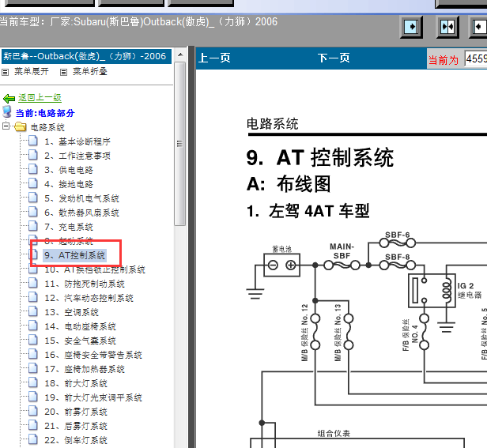Click page icon beside 11、防抱死制动系统
487x448 pixels.
33,283
